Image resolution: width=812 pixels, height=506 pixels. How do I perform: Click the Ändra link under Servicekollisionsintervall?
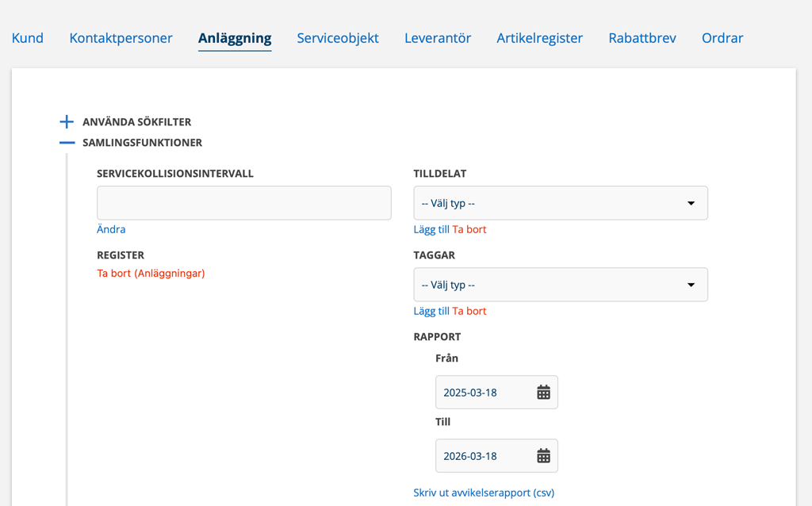click(x=111, y=229)
